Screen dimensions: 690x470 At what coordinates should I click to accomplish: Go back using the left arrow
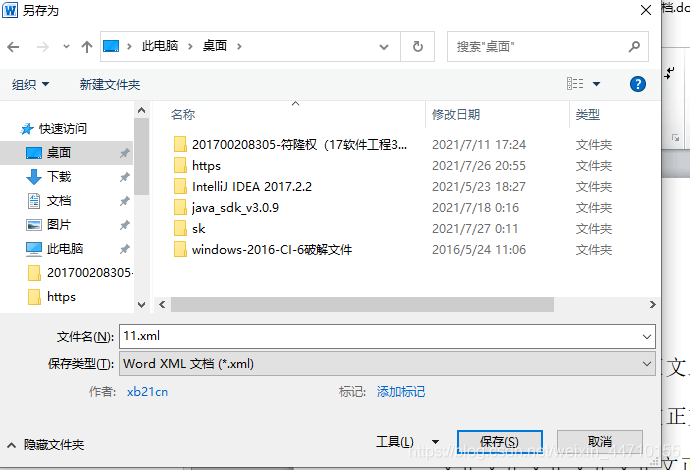(x=13, y=47)
